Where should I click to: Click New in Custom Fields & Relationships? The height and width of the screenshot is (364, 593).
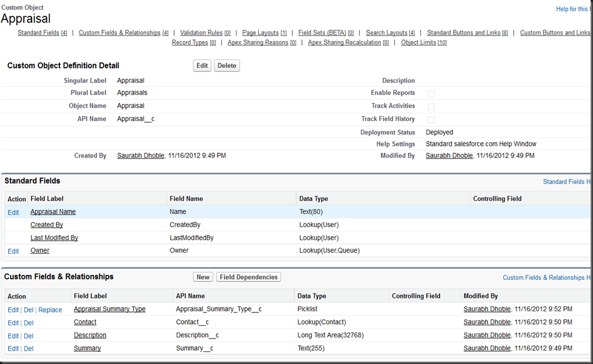(203, 277)
